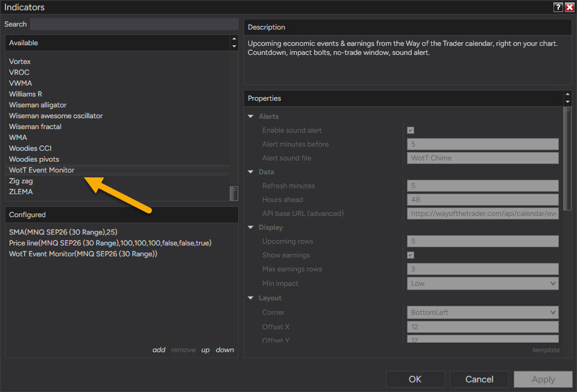The width and height of the screenshot is (577, 392).
Task: Select the configured SMA indicator entry
Action: pos(63,232)
